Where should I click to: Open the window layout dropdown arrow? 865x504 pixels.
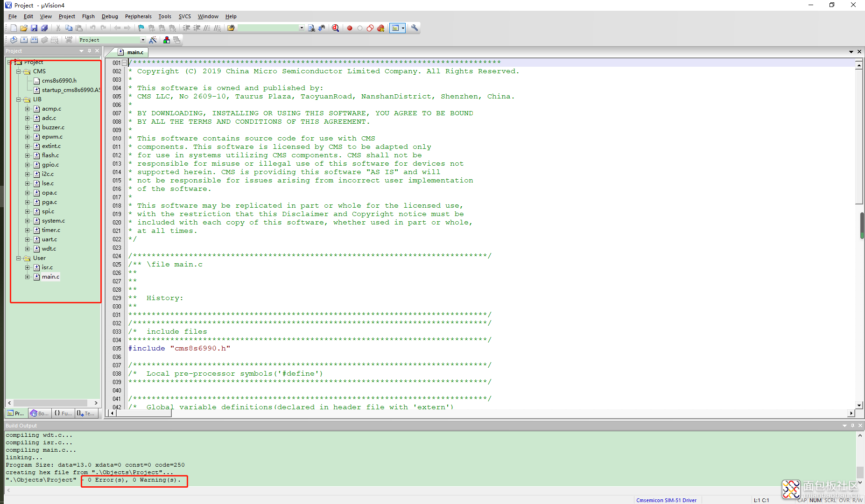pyautogui.click(x=403, y=28)
